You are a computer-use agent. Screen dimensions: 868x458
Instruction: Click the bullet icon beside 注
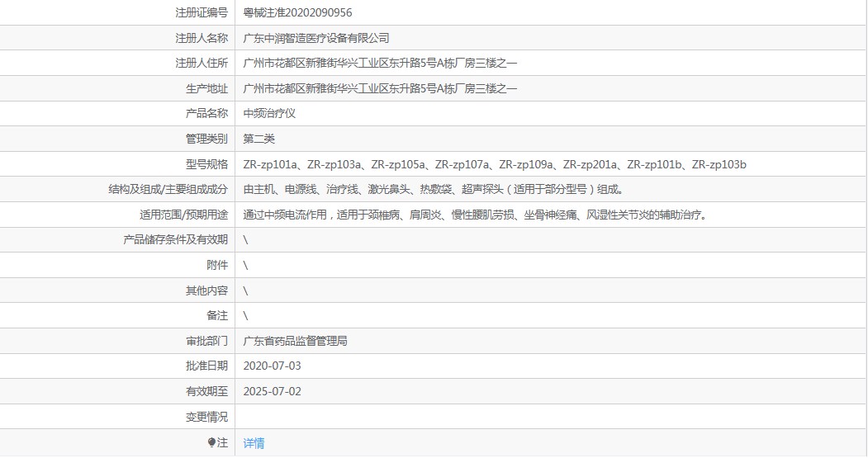211,442
